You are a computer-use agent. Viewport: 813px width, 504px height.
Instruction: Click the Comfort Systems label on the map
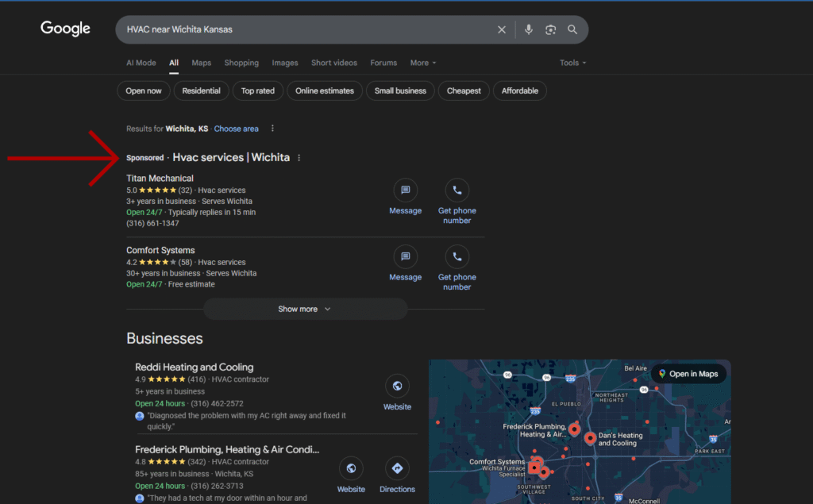click(x=497, y=461)
